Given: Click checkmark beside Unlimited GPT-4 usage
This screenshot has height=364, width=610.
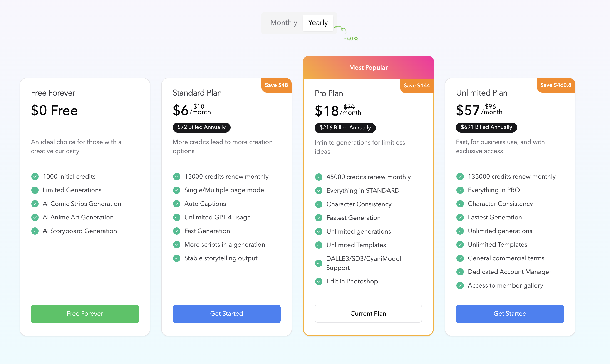Looking at the screenshot, I should coord(176,217).
